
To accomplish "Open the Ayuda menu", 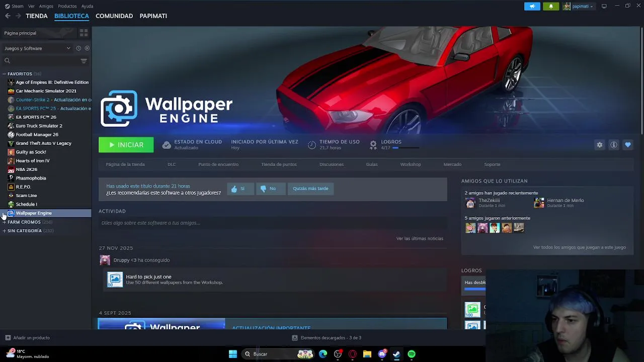I will pos(87,6).
